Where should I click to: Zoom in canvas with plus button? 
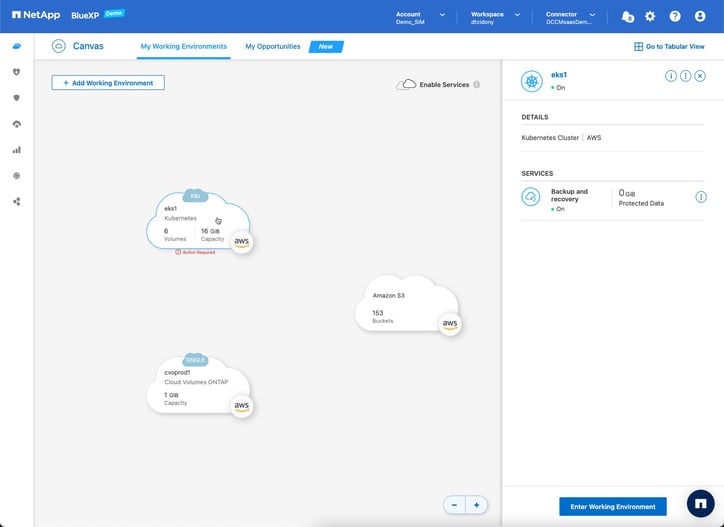pyautogui.click(x=477, y=505)
